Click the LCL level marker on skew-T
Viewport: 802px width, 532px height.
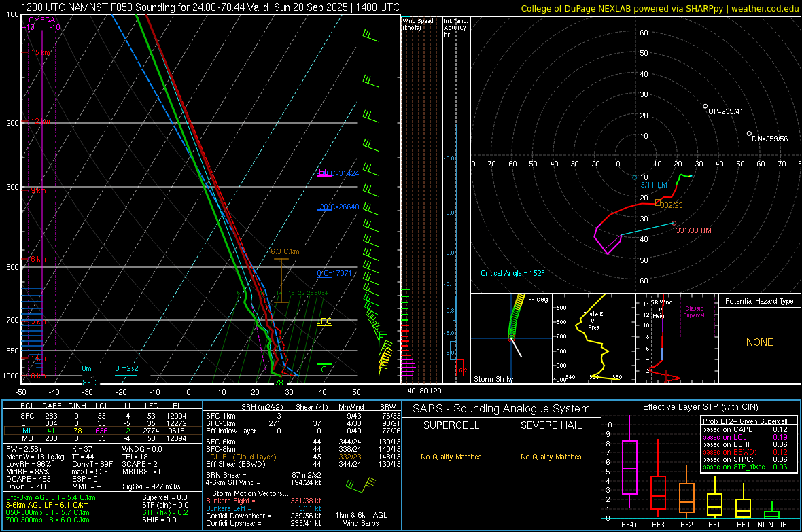click(324, 369)
